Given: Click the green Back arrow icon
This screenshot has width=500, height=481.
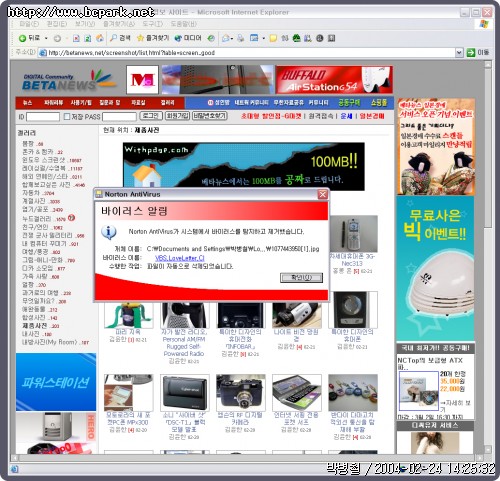Looking at the screenshot, I should coord(22,38).
